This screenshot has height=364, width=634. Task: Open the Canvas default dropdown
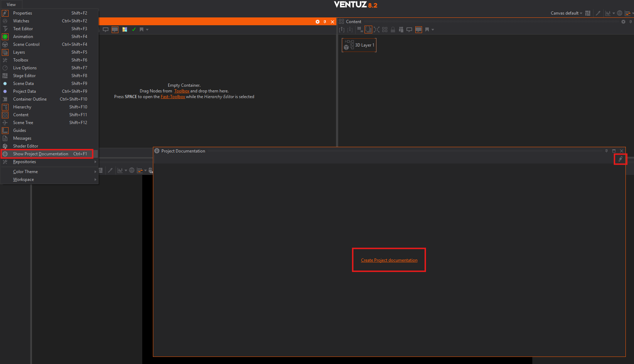566,13
